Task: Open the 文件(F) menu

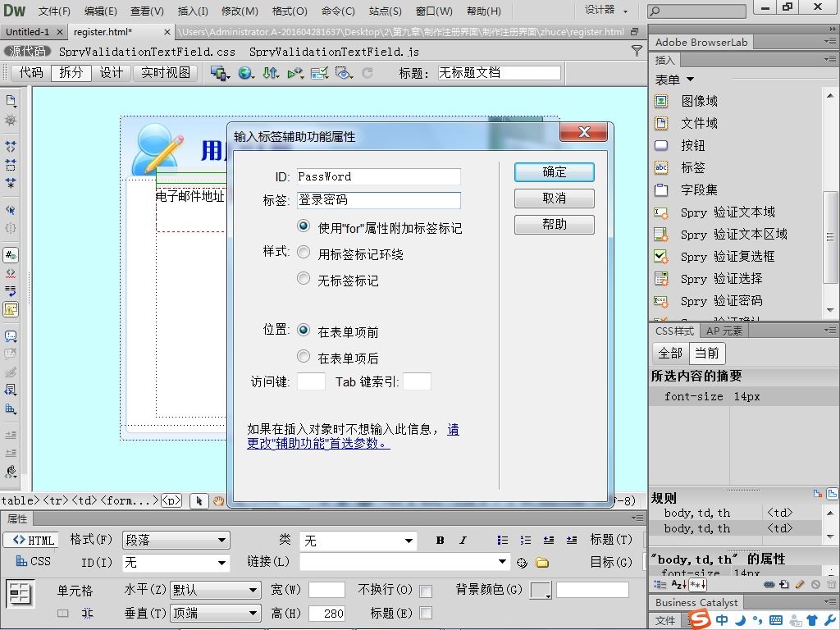Action: [x=54, y=11]
